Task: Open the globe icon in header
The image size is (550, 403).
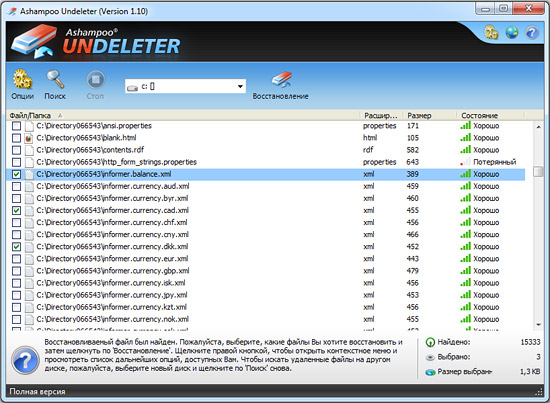Action: pyautogui.click(x=512, y=33)
